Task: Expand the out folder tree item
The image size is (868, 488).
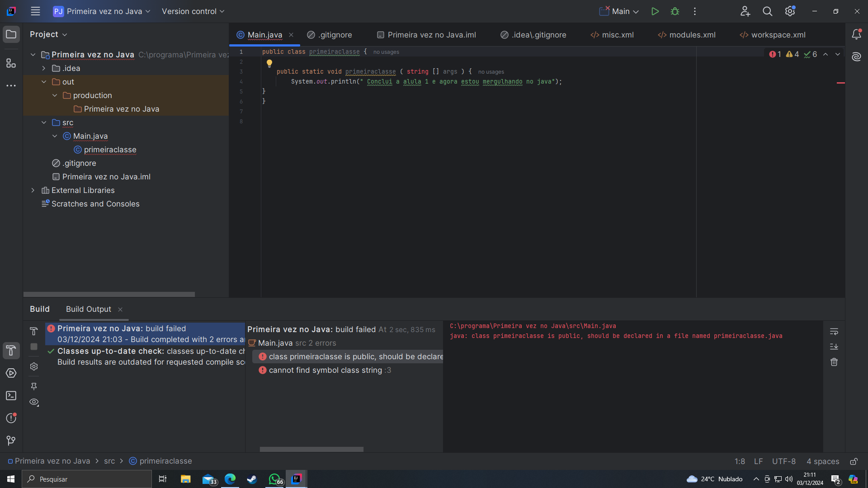Action: tap(44, 82)
